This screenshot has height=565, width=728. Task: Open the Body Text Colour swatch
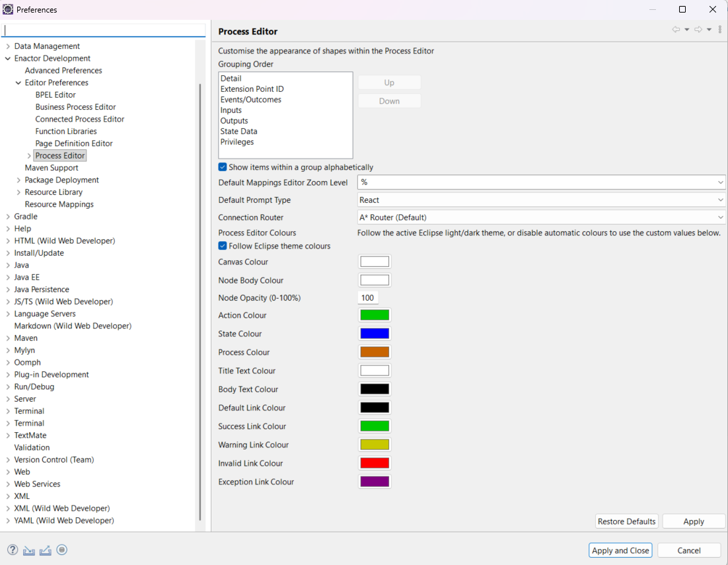click(375, 389)
